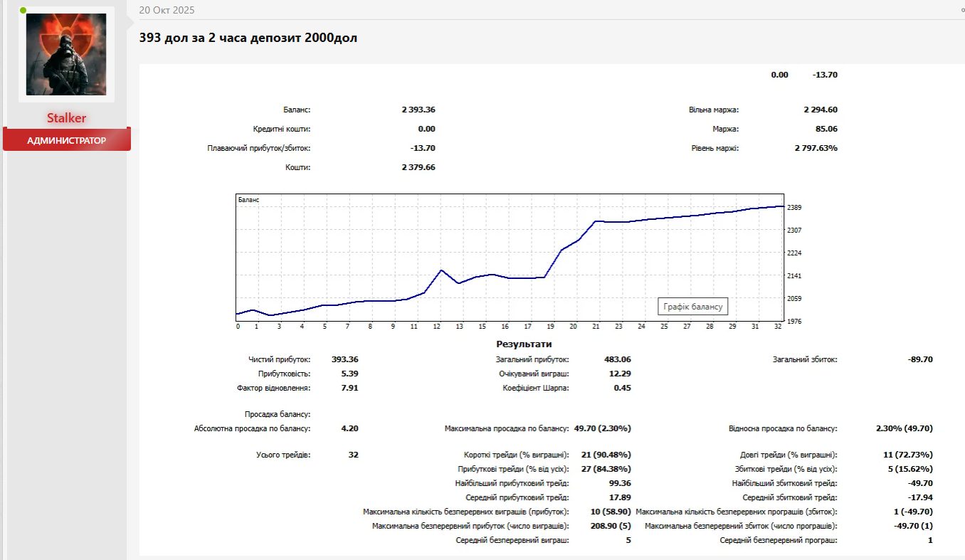Click the 2389 label on chart axis
The image size is (965, 560).
coord(794,208)
